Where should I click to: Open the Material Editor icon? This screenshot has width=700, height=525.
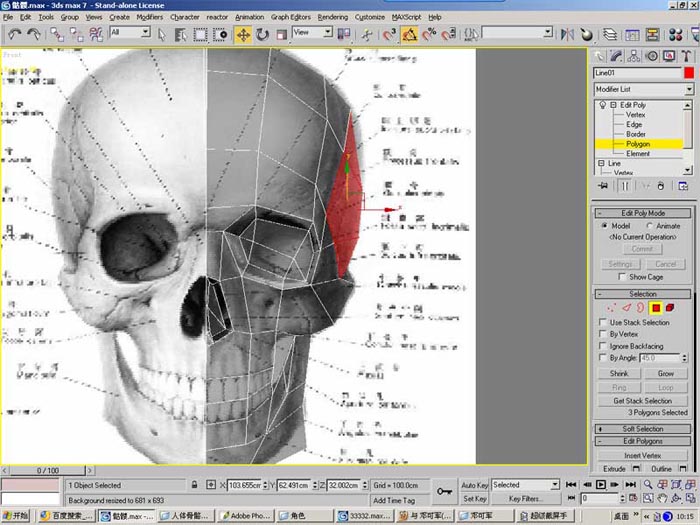pyautogui.click(x=675, y=34)
